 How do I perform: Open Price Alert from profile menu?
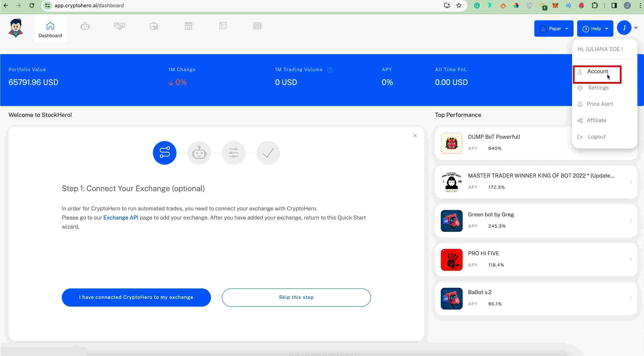(600, 104)
